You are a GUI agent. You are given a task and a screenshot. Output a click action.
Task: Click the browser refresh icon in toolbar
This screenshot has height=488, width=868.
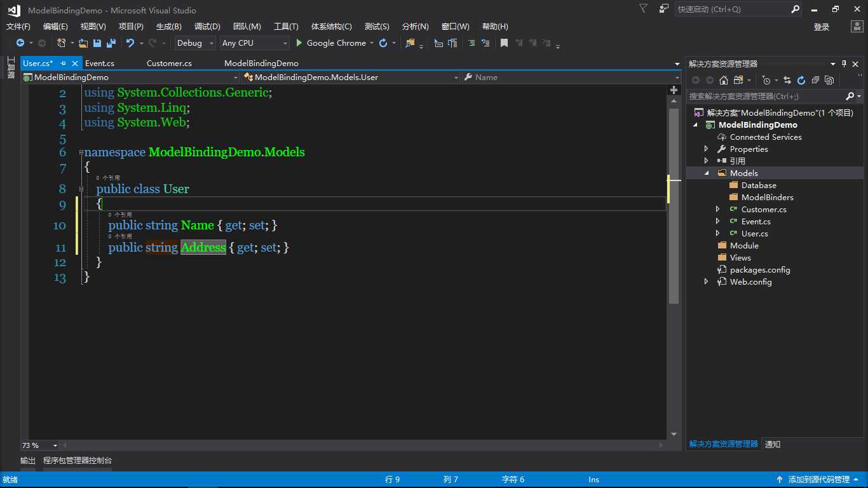(383, 43)
